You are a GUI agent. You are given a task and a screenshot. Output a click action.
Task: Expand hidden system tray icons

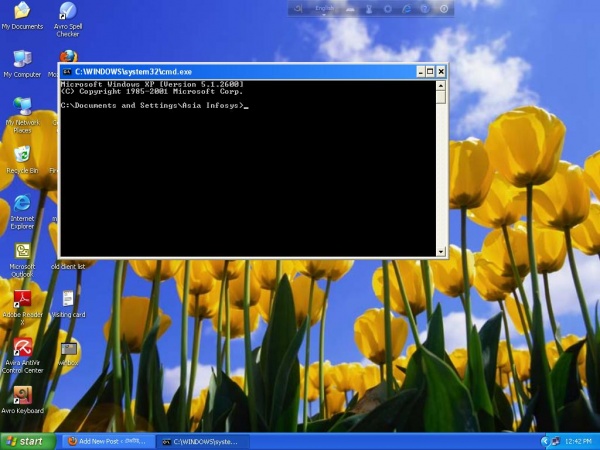pos(545,442)
